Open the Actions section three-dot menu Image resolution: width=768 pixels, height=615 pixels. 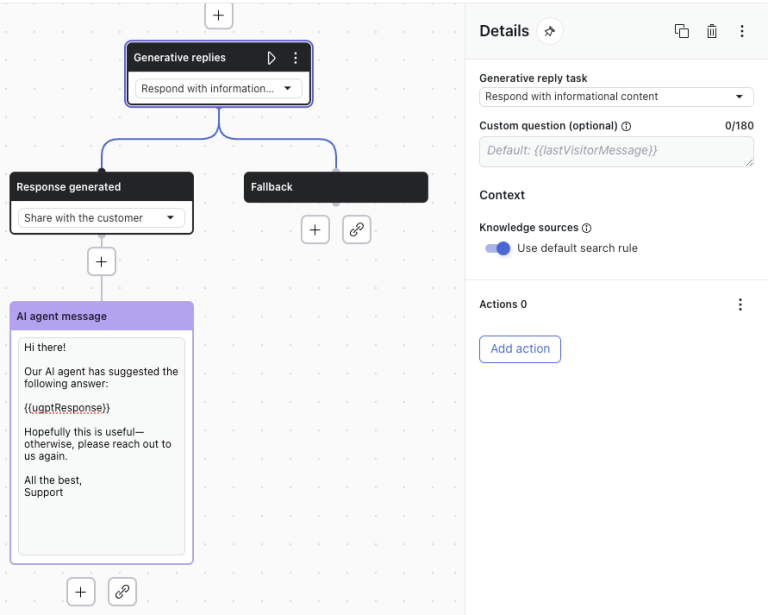[740, 305]
